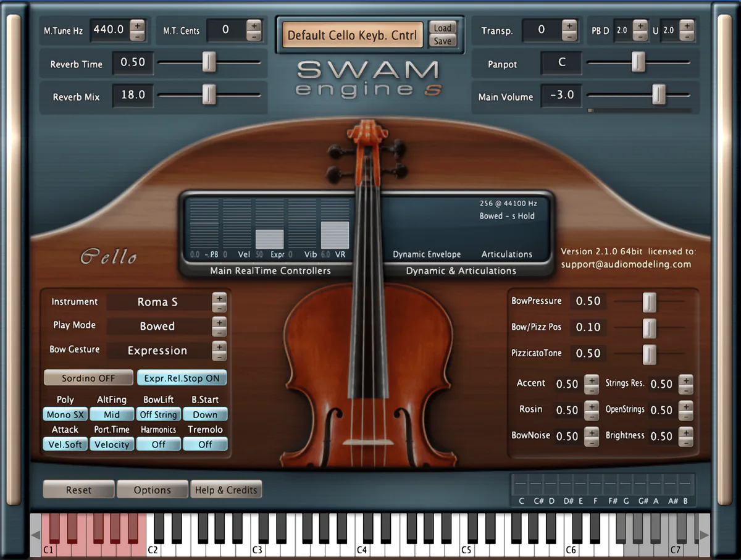This screenshot has height=560, width=741.
Task: Click the VR controller bar
Action: [335, 224]
